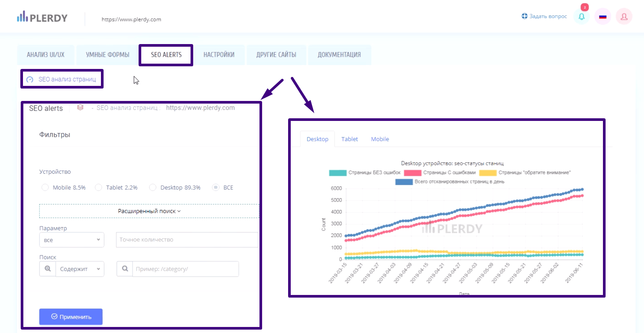Click the Точное количество input field
The height and width of the screenshot is (333, 644).
(x=187, y=240)
